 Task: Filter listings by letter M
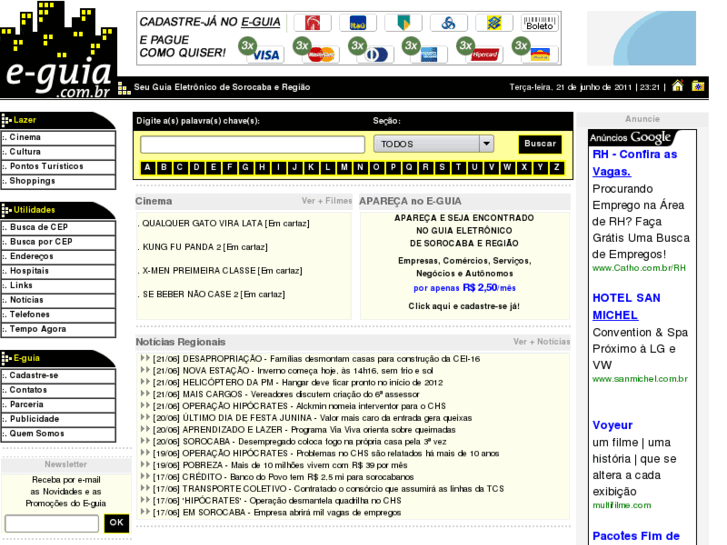[x=344, y=167]
